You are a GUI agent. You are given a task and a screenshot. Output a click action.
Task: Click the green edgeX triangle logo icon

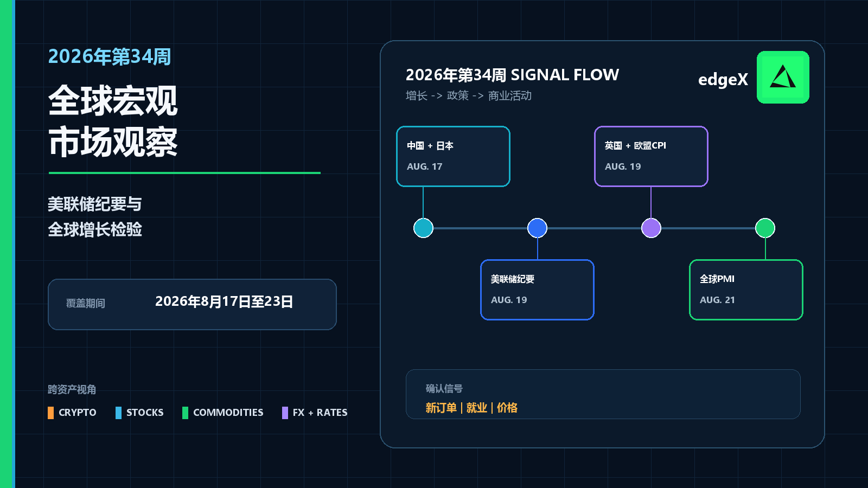coord(783,77)
